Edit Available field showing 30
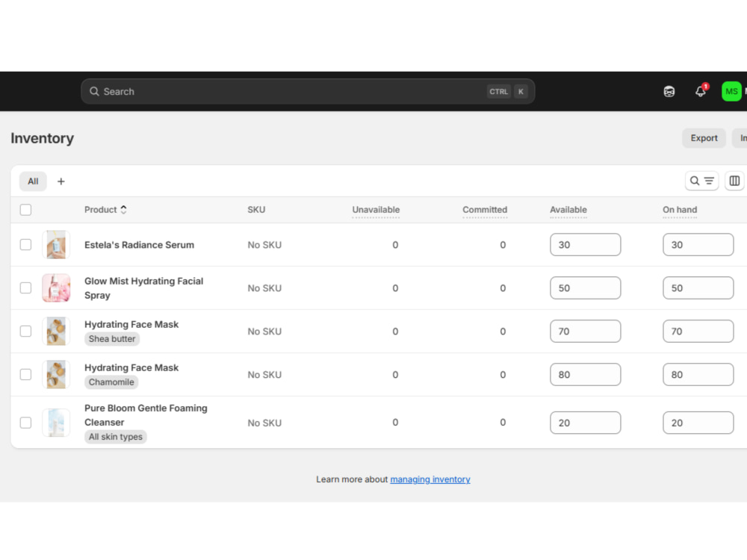747x560 pixels. coord(585,245)
